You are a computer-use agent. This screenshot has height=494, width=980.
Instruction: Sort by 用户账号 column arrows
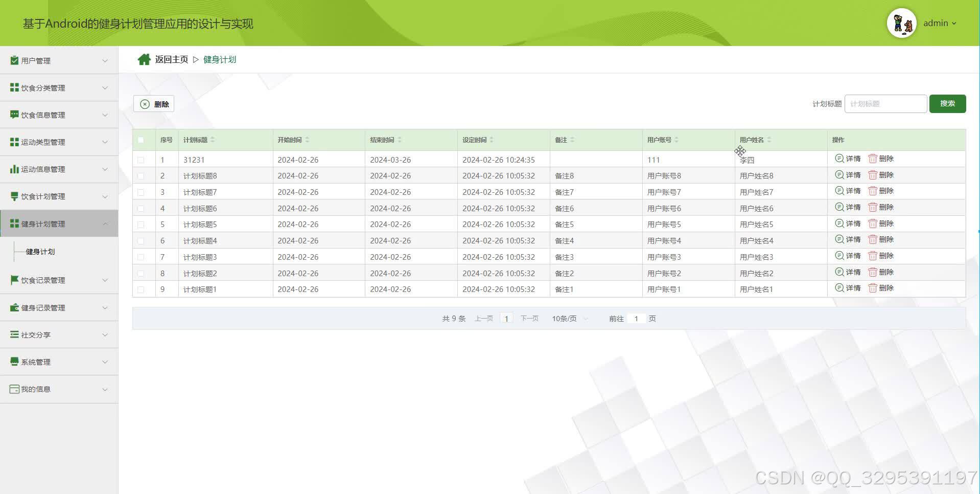click(x=676, y=140)
